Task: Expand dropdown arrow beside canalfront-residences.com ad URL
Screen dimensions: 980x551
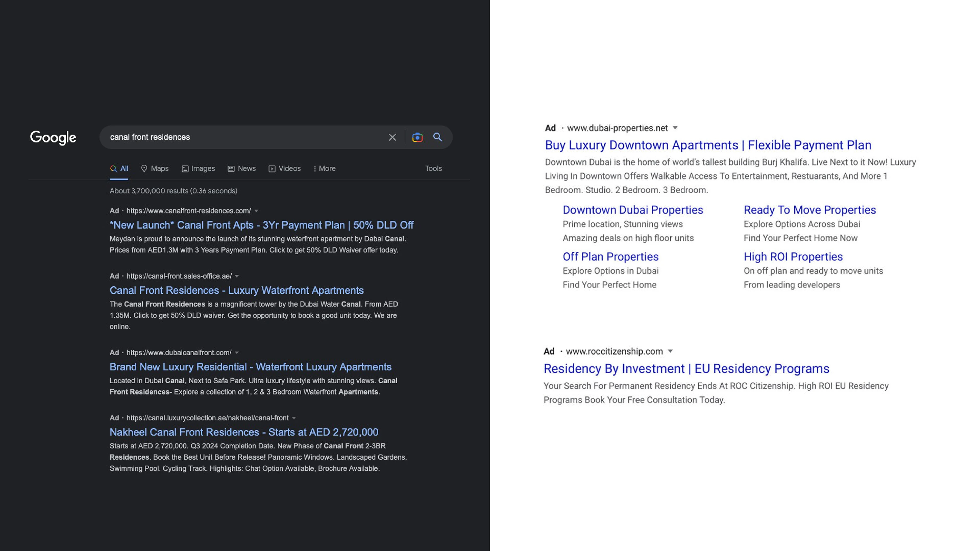Action: 256,211
